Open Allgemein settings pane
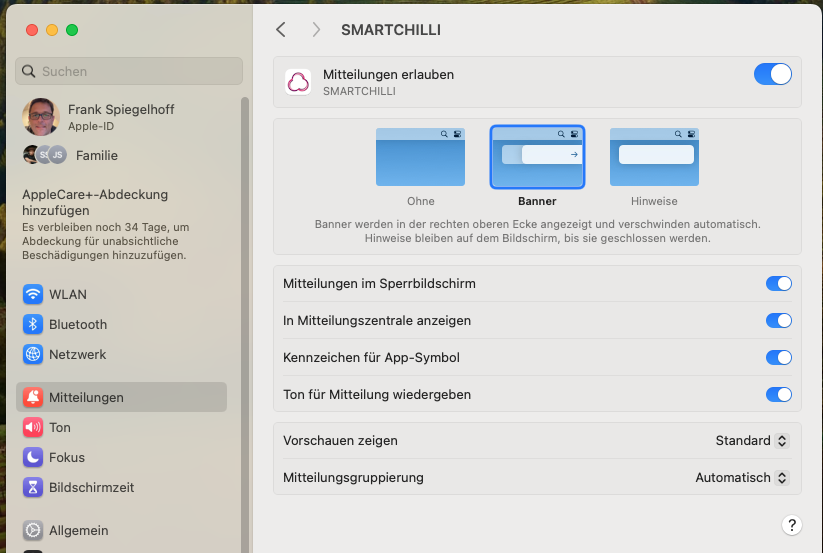 click(121, 530)
